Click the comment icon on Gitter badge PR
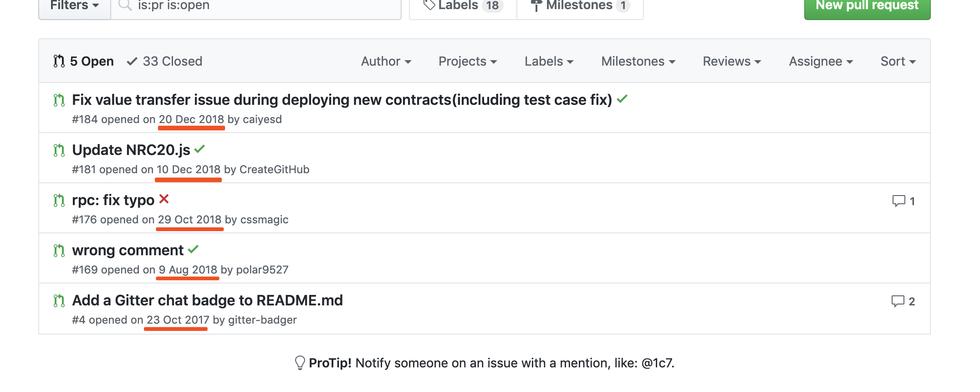Screen dimensions: 980x392 tap(898, 301)
